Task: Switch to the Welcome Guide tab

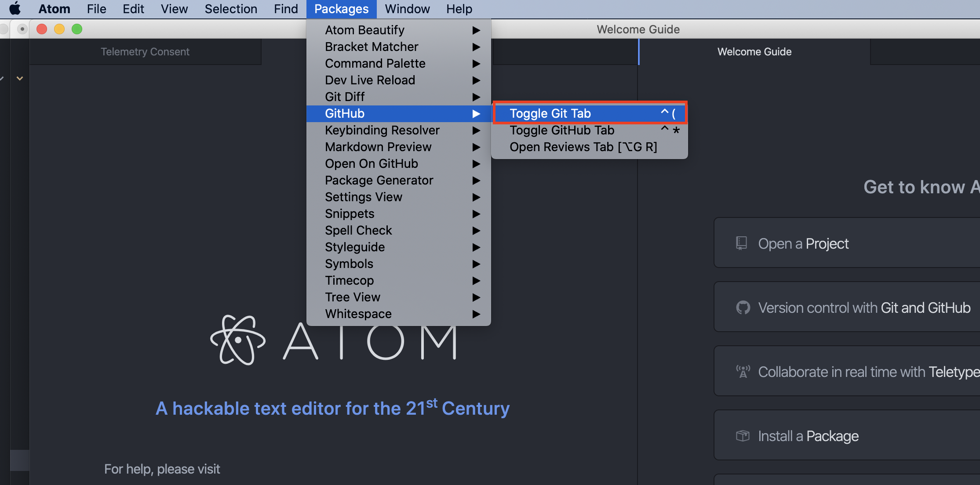Action: coord(754,51)
